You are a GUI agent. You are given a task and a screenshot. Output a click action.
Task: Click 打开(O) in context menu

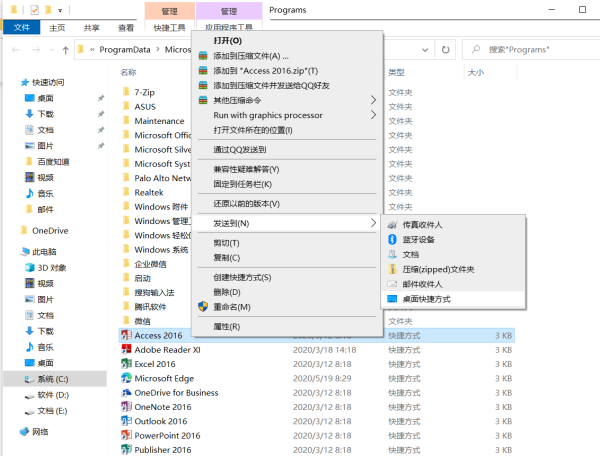(287, 41)
